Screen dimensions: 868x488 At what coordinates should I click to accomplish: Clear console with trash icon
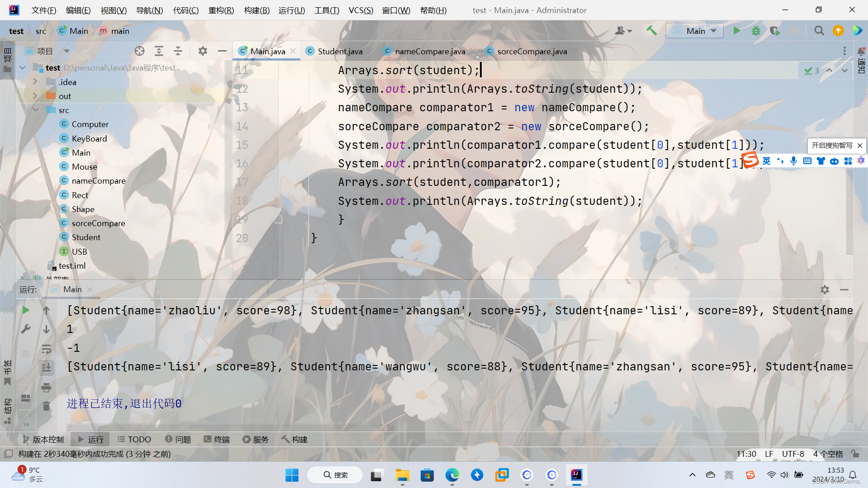pos(46,406)
